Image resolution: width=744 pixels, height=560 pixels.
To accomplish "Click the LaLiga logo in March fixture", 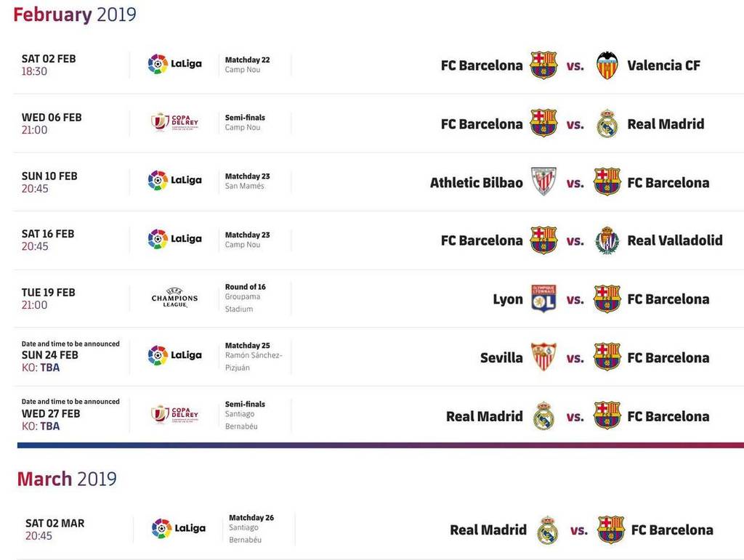I will tap(179, 528).
